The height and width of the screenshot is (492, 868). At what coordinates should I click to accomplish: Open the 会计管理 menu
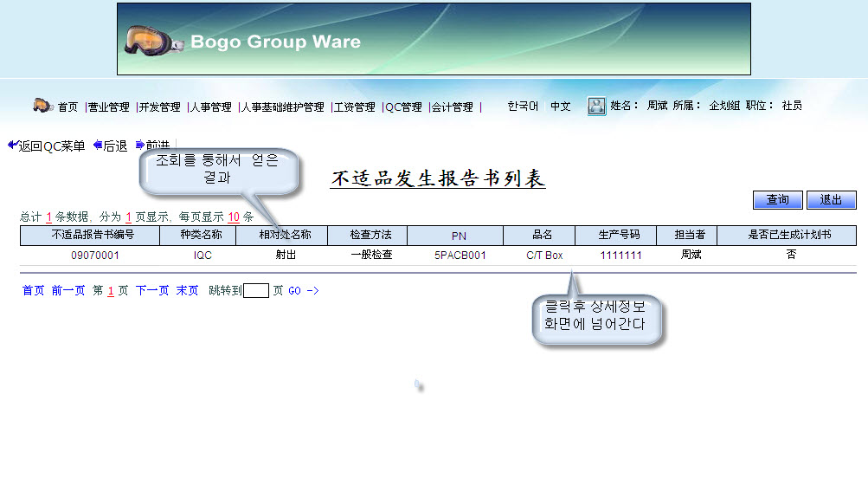pyautogui.click(x=453, y=107)
